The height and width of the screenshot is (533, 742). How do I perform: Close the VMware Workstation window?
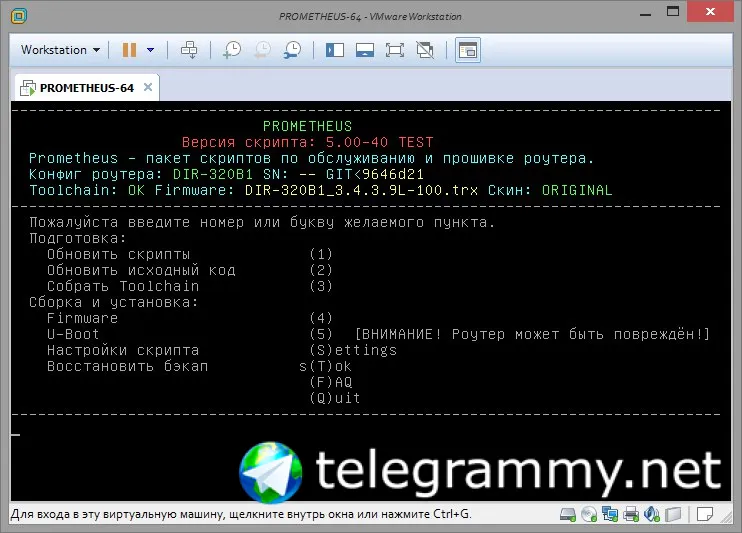click(710, 12)
